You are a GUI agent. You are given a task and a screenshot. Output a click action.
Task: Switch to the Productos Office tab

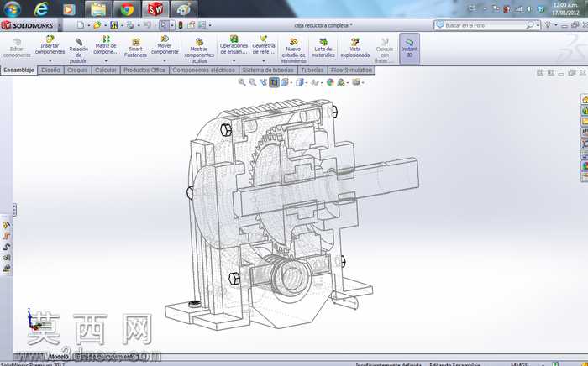[144, 70]
